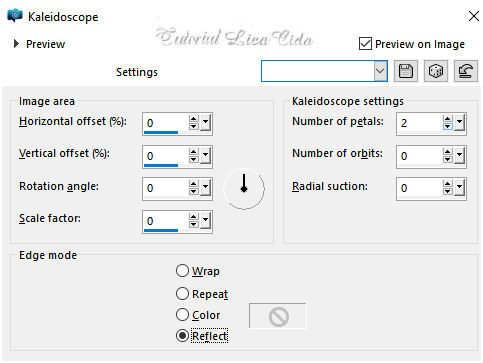Click the Kaleidoscope app icon in title bar
Image resolution: width=483 pixels, height=363 pixels.
(15, 16)
